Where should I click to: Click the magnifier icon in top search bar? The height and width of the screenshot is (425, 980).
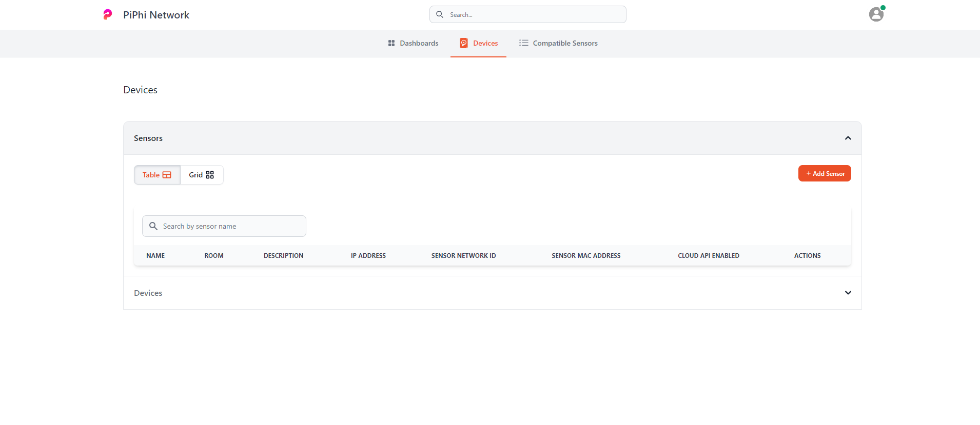click(x=440, y=14)
